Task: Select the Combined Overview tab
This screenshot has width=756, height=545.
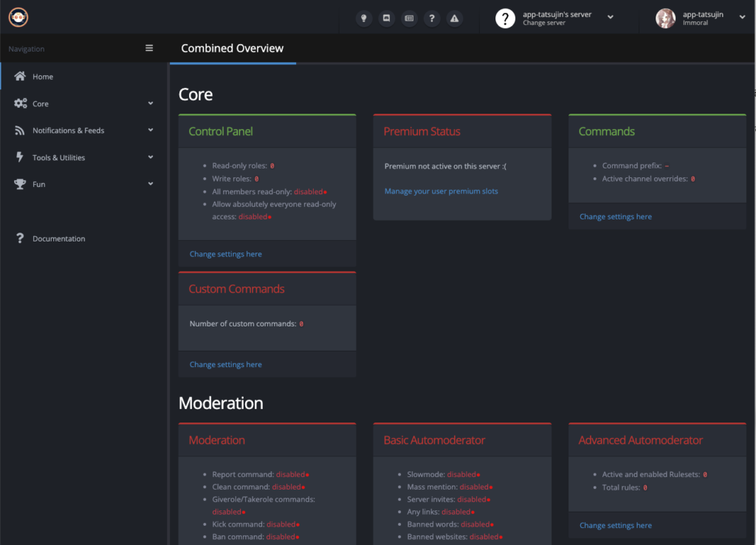Action: pyautogui.click(x=233, y=49)
